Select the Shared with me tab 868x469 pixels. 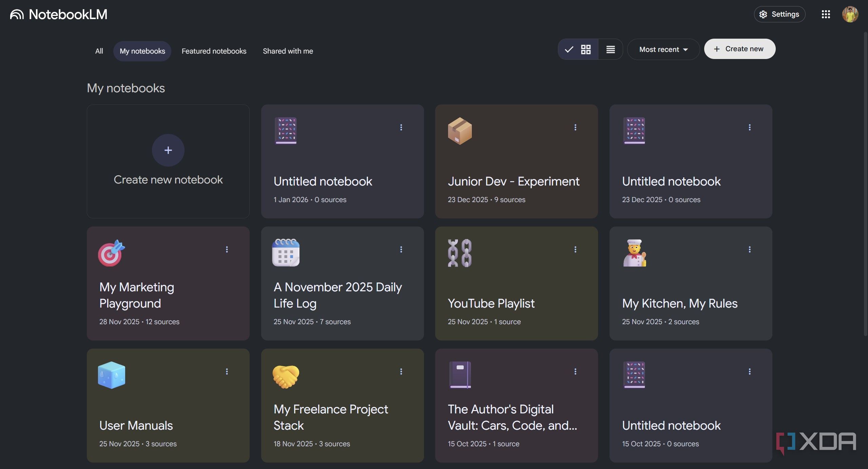click(x=288, y=51)
